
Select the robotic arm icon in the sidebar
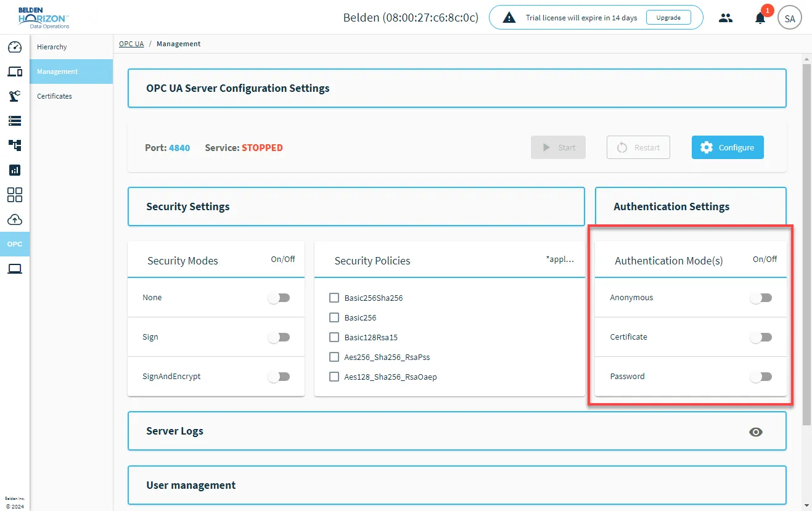pyautogui.click(x=15, y=96)
